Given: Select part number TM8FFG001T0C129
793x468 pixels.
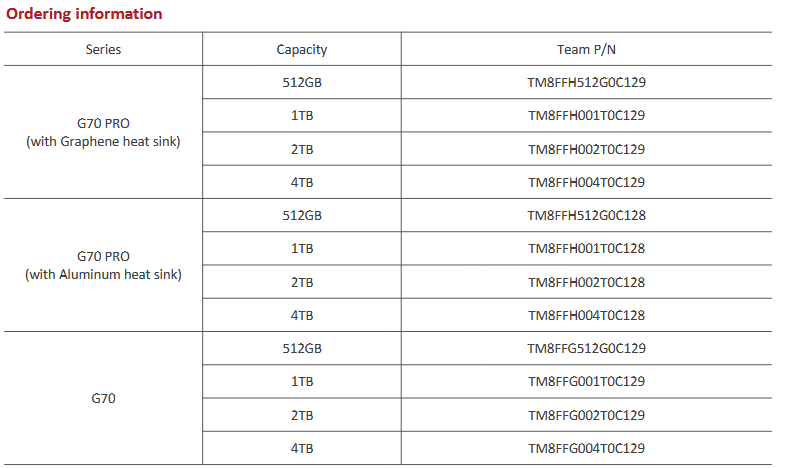Looking at the screenshot, I should click(x=587, y=381).
